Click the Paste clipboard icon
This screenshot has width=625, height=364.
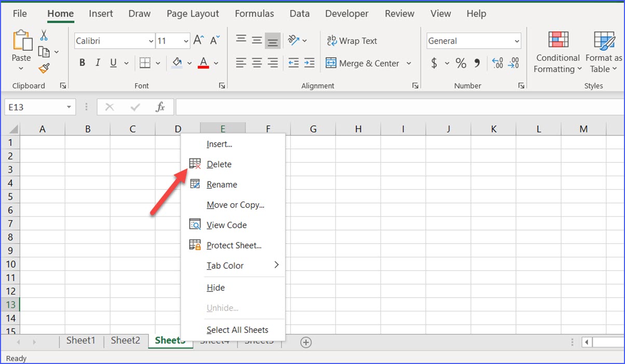pyautogui.click(x=22, y=41)
